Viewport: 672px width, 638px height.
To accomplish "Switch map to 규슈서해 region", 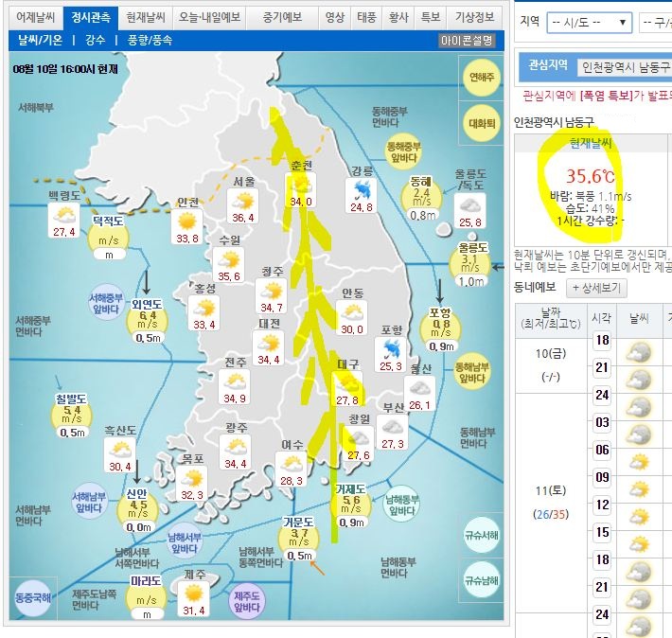I will click(x=482, y=534).
